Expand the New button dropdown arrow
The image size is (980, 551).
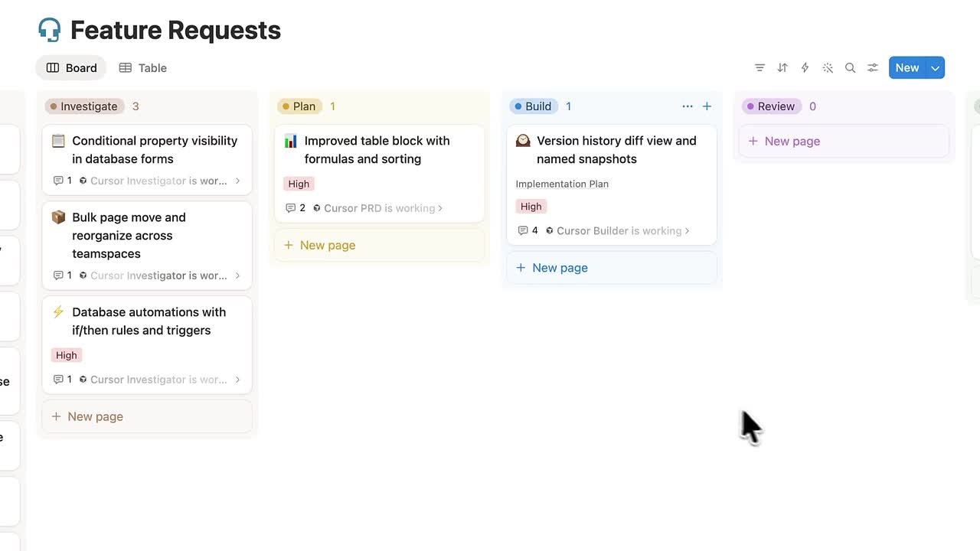(x=935, y=67)
